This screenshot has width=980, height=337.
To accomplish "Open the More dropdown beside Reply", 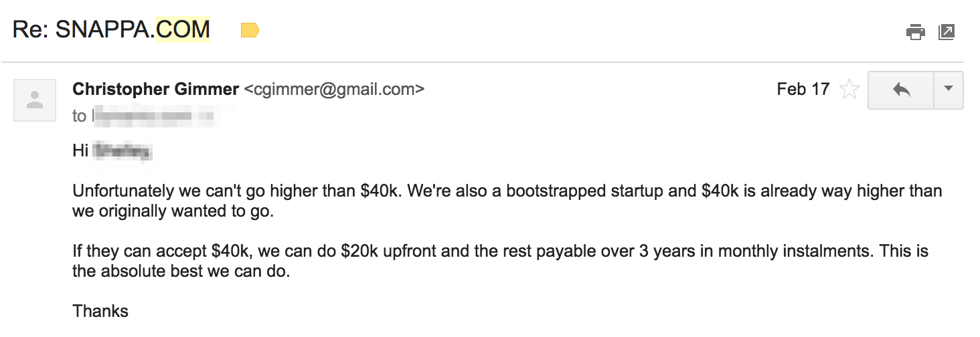I will pos(948,90).
